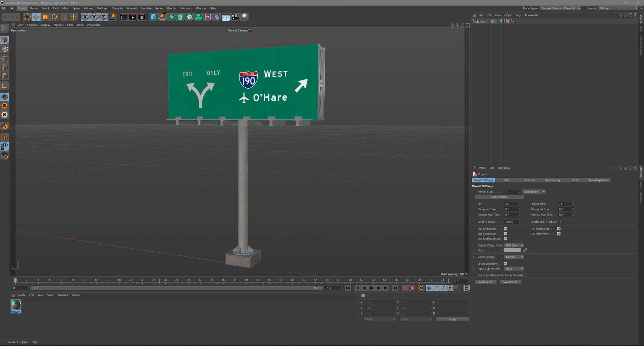Click Apply in coordinates manager
This screenshot has width=644, height=346.
(x=452, y=319)
